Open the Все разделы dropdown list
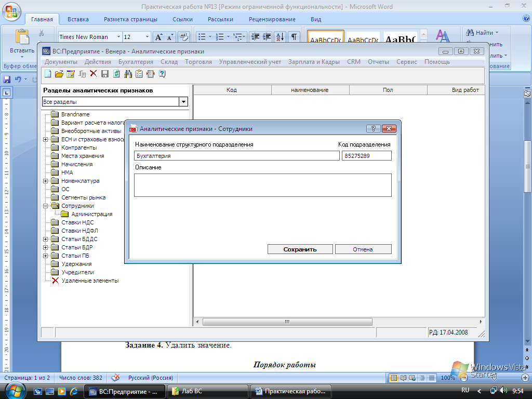Image resolution: width=532 pixels, height=399 pixels. [x=183, y=101]
